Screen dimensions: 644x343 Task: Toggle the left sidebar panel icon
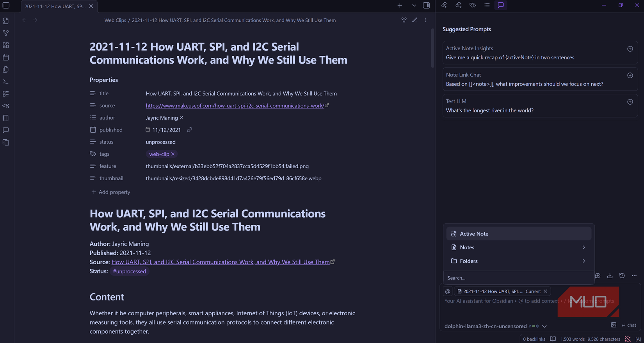point(6,5)
